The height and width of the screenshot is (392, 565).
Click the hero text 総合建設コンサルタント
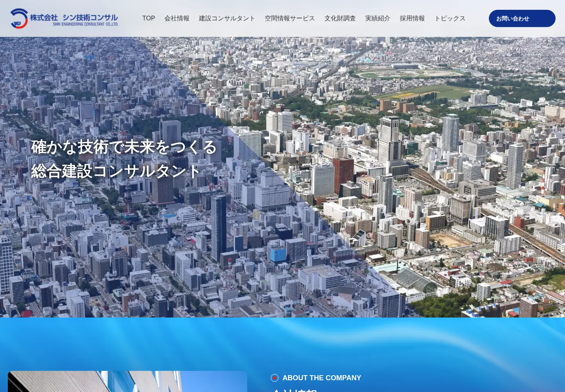[116, 171]
